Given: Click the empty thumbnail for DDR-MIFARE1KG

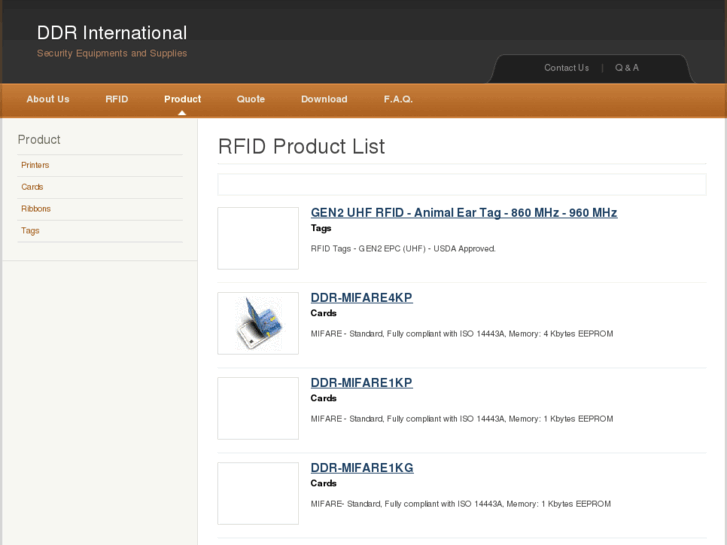Looking at the screenshot, I should [x=258, y=494].
